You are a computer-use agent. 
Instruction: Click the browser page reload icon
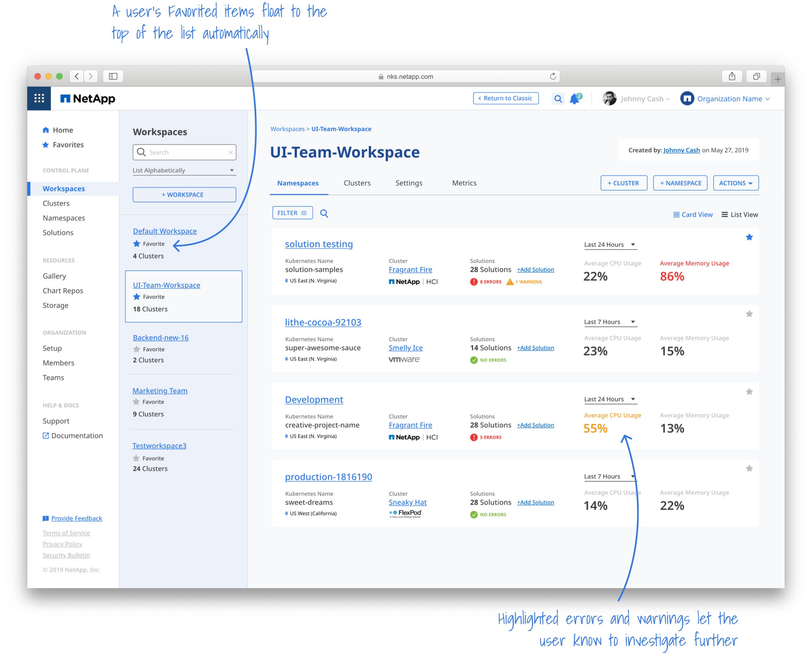(x=552, y=76)
